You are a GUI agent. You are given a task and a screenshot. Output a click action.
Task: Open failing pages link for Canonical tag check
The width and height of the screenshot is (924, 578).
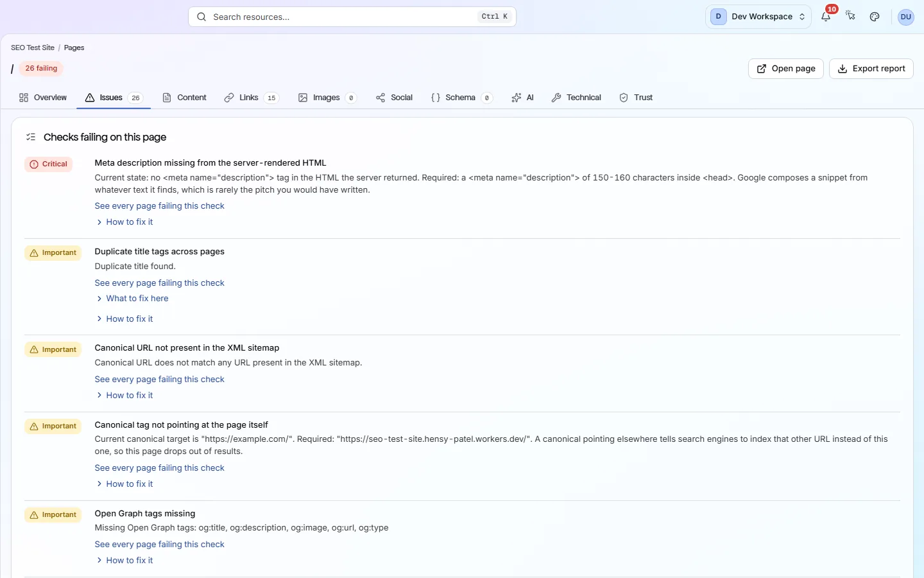coord(160,468)
